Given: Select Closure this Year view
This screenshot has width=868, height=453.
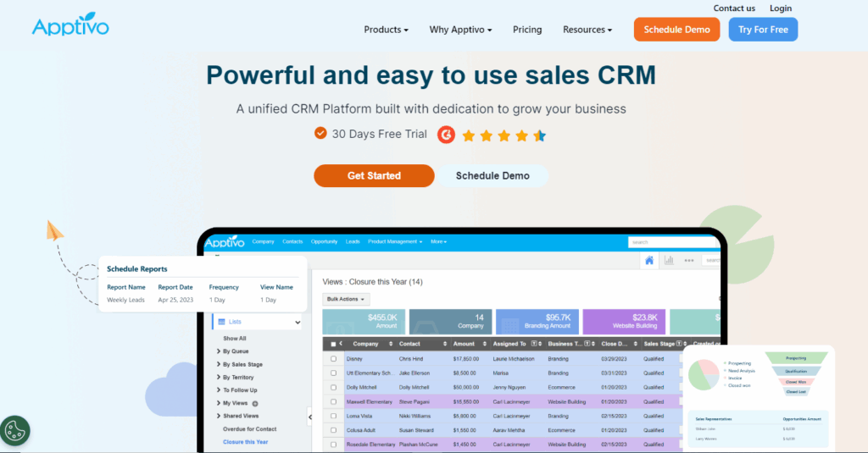Looking at the screenshot, I should click(245, 442).
